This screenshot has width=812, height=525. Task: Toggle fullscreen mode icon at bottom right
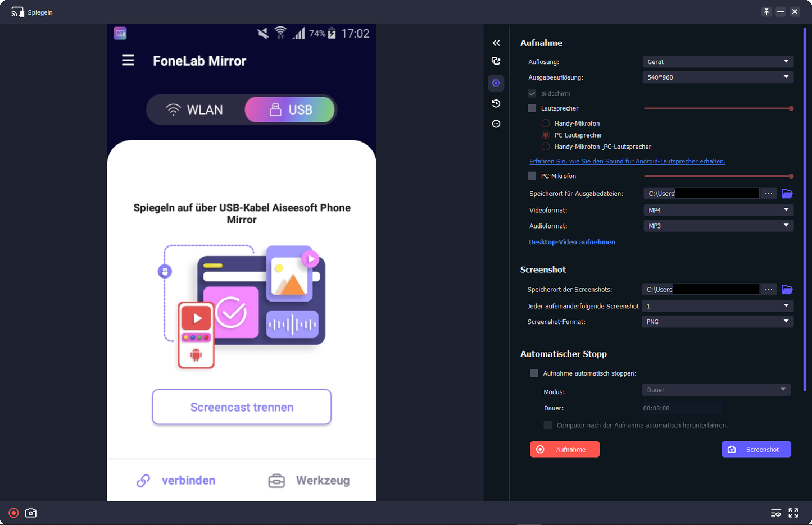point(793,513)
